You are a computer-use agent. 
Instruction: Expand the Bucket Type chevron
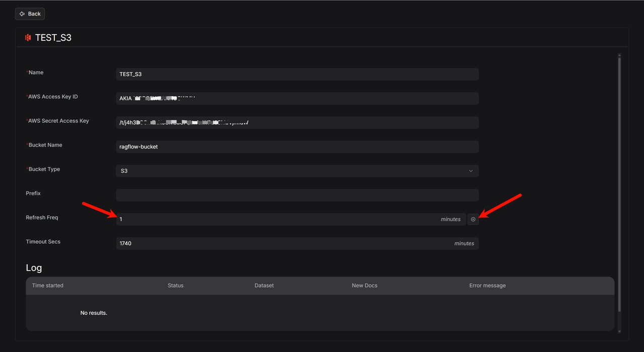471,171
